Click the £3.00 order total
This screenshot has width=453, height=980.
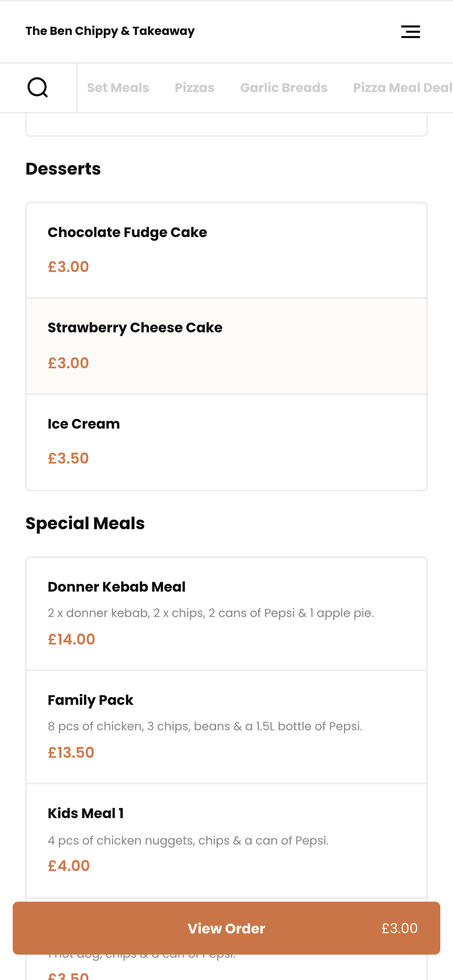399,928
